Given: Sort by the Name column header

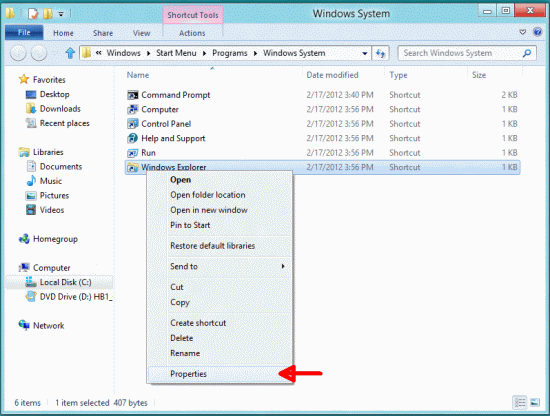Looking at the screenshot, I should click(212, 75).
